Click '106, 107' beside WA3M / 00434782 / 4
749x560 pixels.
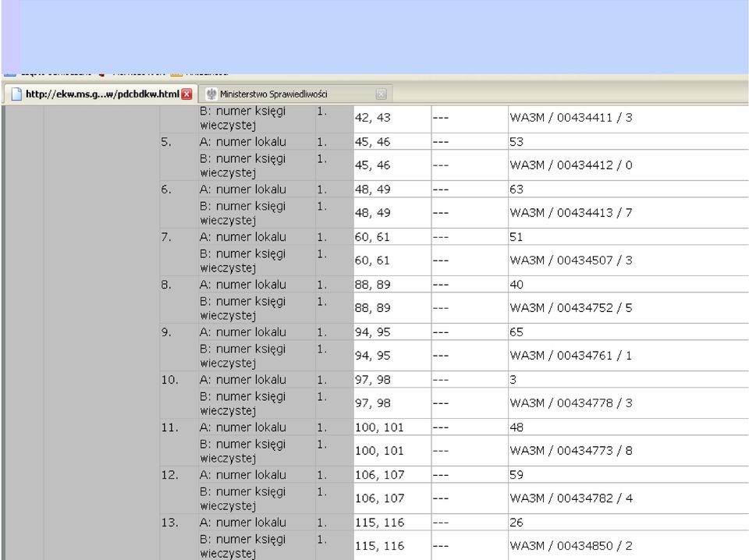[x=379, y=498]
